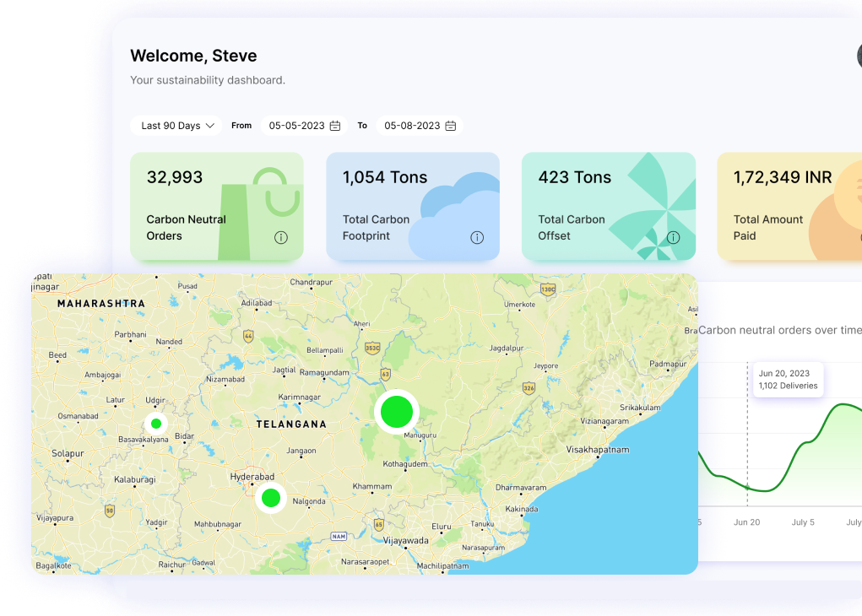
Task: Open the 1,054 Tons Carbon Footprint card
Action: tap(412, 207)
